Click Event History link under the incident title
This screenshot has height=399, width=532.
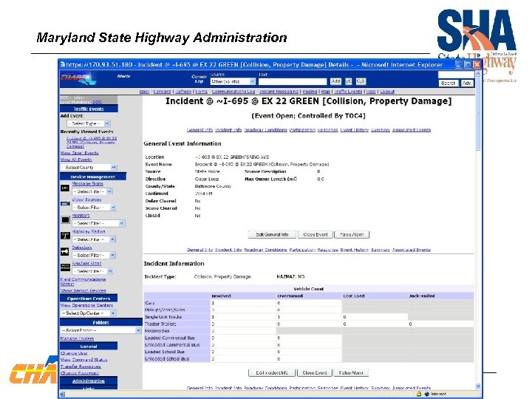pos(354,130)
